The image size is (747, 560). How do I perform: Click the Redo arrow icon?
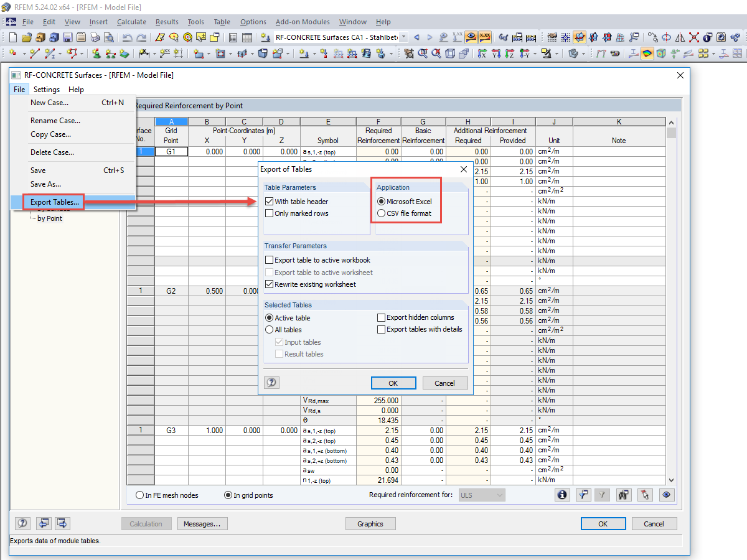pyautogui.click(x=142, y=37)
